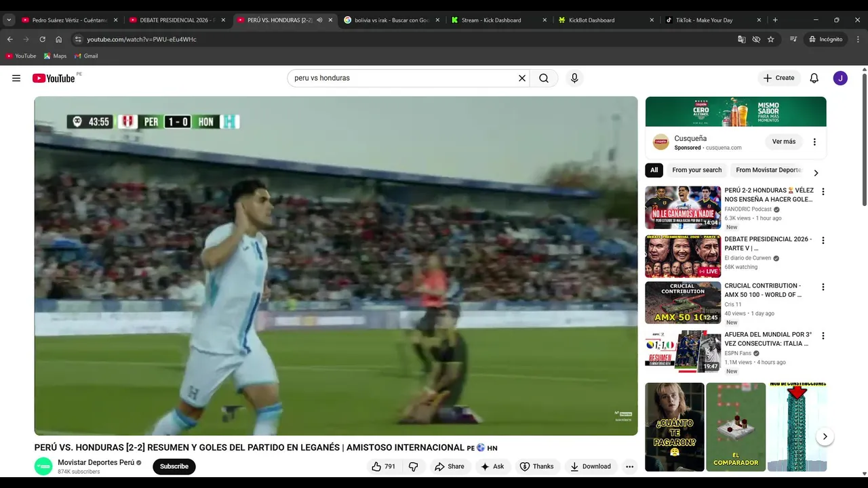Open options for Cusqueña sponsored ad
This screenshot has height=488, width=868.
point(814,142)
